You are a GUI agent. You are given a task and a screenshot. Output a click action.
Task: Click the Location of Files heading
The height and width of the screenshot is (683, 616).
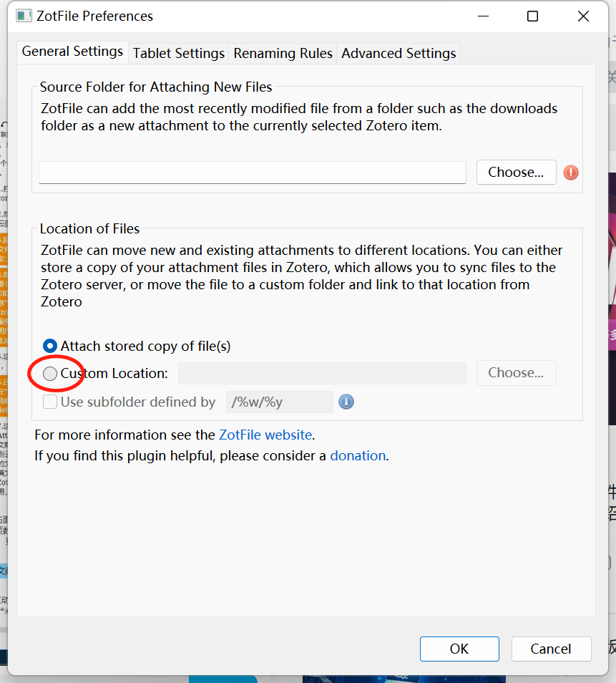[x=89, y=228]
